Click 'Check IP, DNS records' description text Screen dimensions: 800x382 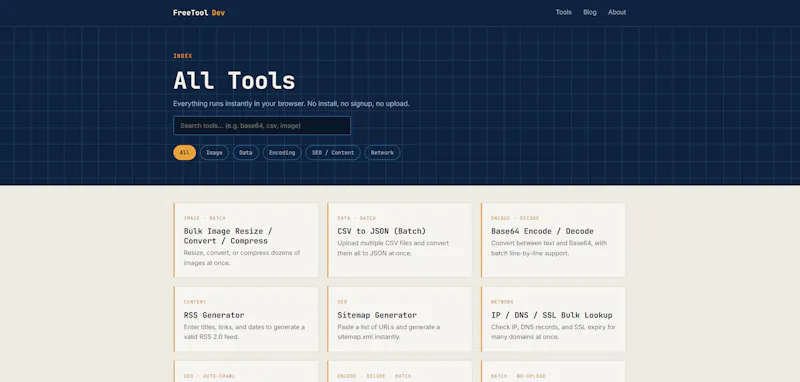553,332
